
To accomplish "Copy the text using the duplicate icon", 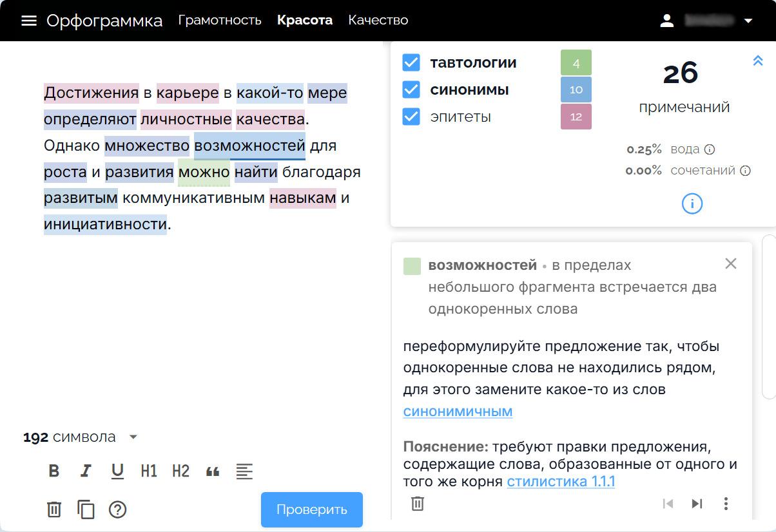I will [x=86, y=509].
